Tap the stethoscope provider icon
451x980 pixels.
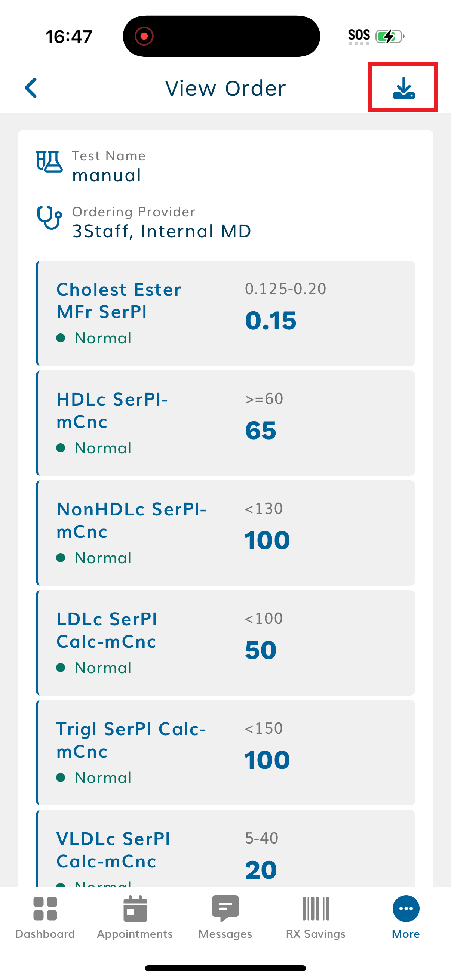(x=49, y=218)
